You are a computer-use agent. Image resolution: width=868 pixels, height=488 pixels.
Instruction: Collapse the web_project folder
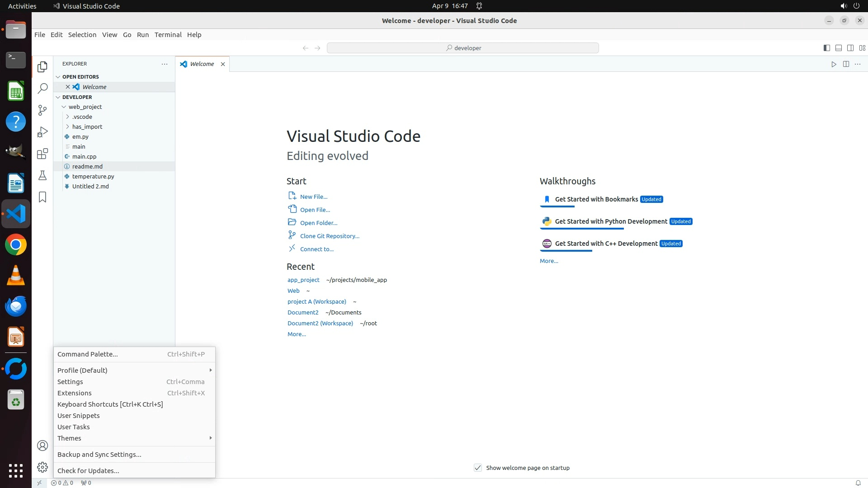tap(85, 107)
